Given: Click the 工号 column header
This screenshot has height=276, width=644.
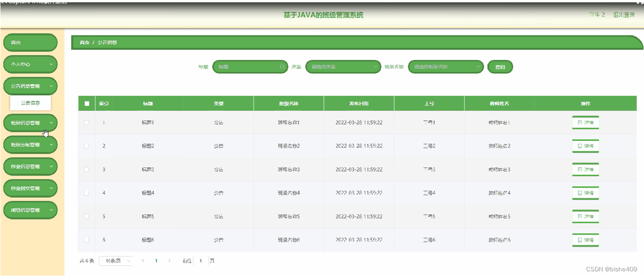Looking at the screenshot, I should coord(429,103).
